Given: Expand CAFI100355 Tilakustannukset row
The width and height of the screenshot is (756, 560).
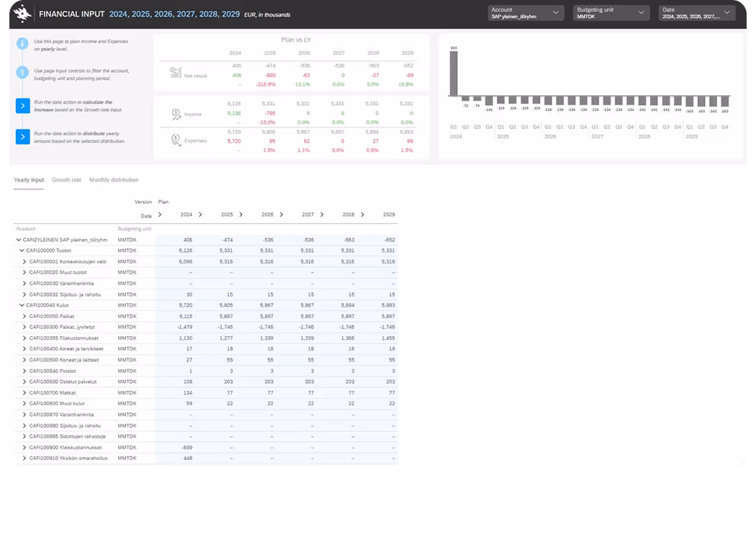Looking at the screenshot, I should [x=24, y=338].
